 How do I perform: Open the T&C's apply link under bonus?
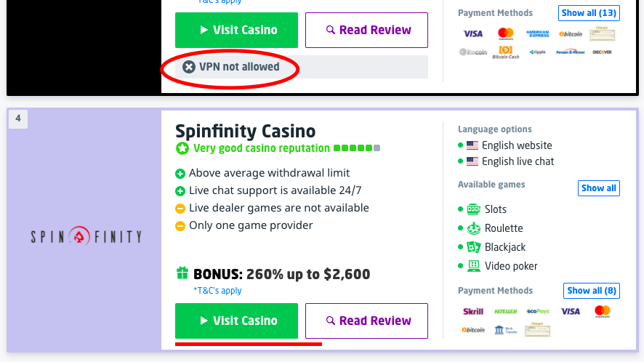[217, 291]
